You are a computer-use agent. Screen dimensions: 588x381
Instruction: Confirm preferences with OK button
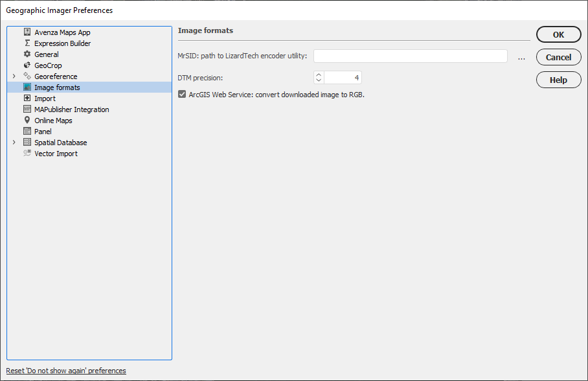pos(558,34)
